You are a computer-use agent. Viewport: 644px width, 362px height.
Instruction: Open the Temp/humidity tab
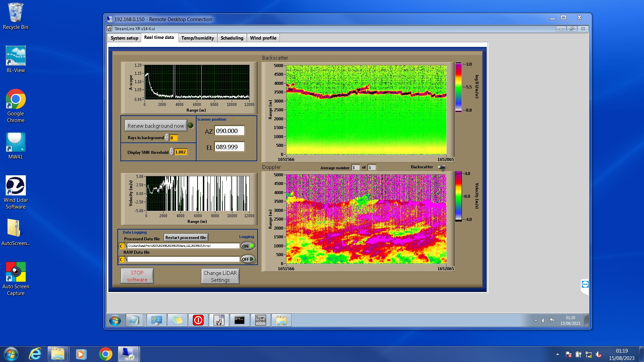point(198,38)
